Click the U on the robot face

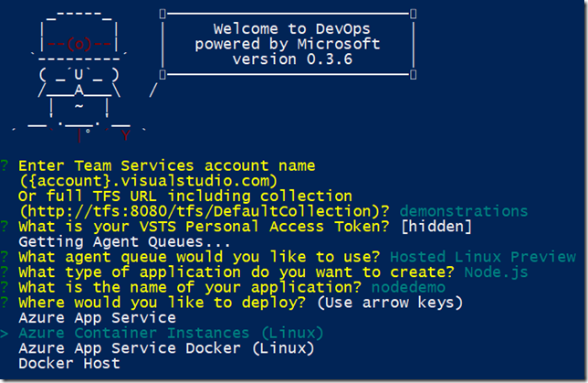[x=79, y=74]
